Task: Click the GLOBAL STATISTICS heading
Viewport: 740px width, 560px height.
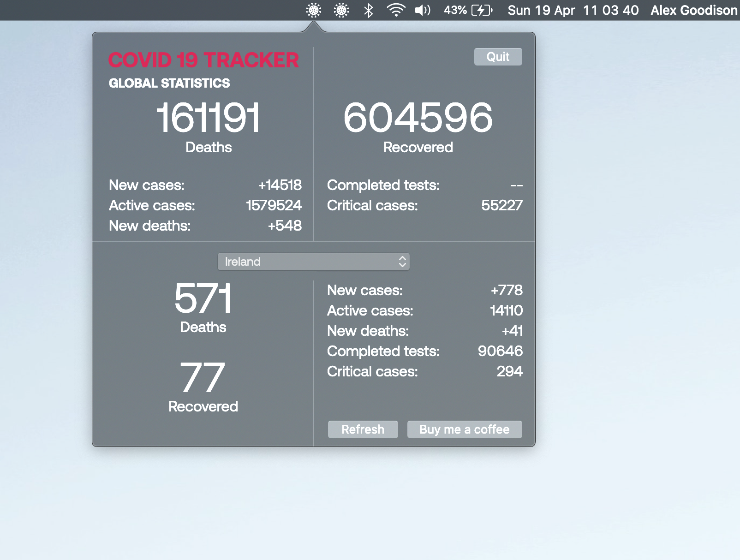Action: pyautogui.click(x=169, y=83)
